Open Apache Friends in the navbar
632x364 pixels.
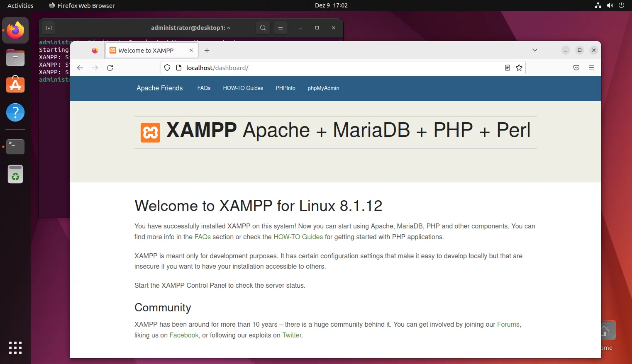click(159, 88)
